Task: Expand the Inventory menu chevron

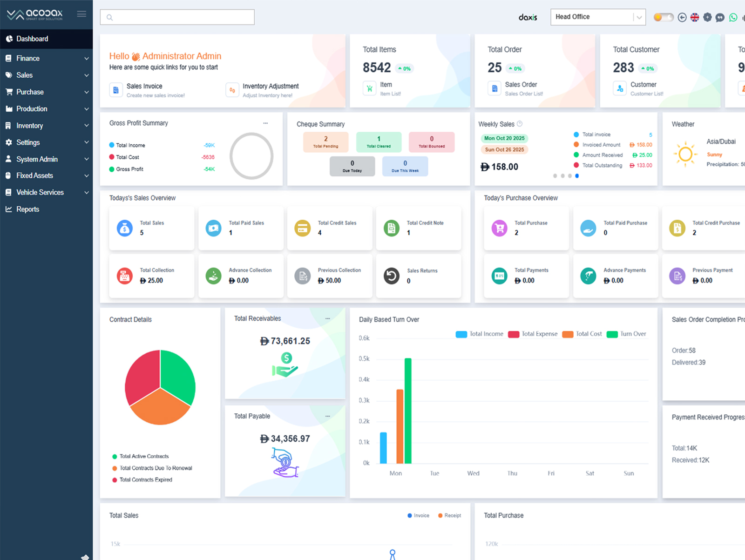Action: [87, 126]
